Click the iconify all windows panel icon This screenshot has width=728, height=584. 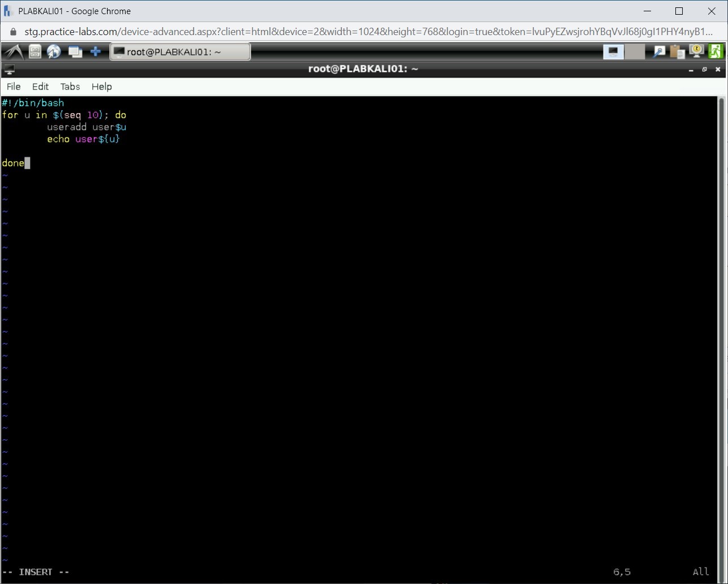75,52
